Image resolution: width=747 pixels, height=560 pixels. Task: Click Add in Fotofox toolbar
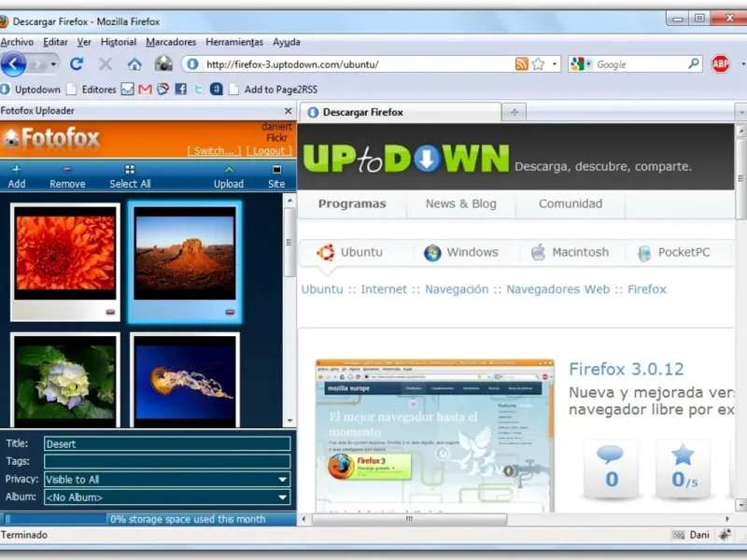[17, 176]
